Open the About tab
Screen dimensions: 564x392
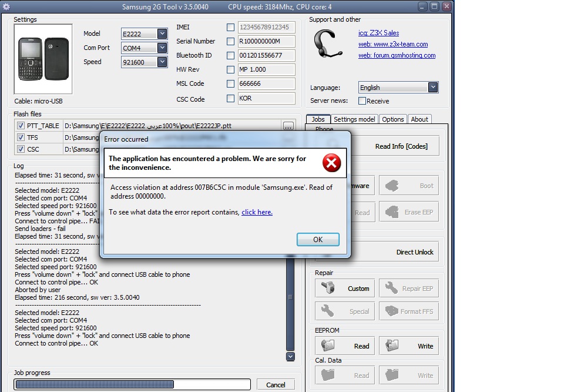[x=419, y=119]
